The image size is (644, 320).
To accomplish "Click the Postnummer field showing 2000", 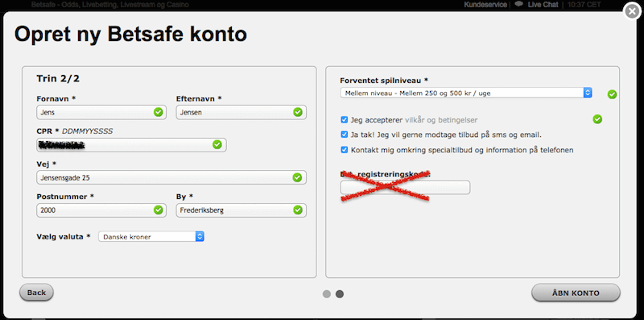I will click(x=101, y=210).
